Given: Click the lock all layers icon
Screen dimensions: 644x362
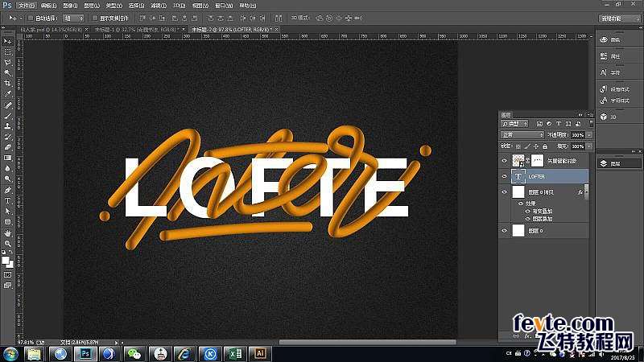Looking at the screenshot, I should (545, 146).
